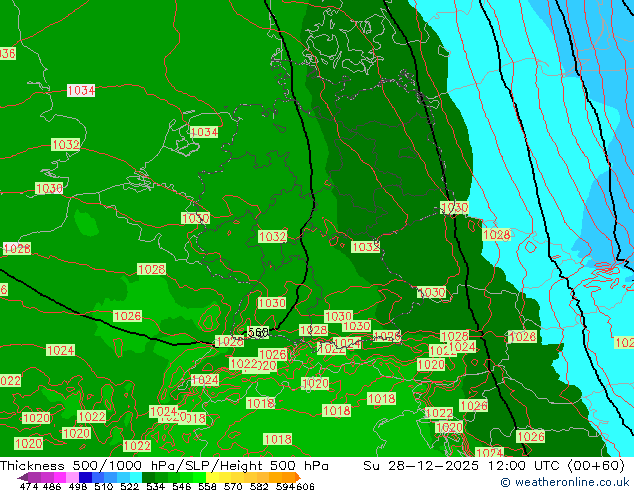This screenshot has width=634, height=490.
Task: Click the light pink swatch in the legend
Action: point(72,477)
